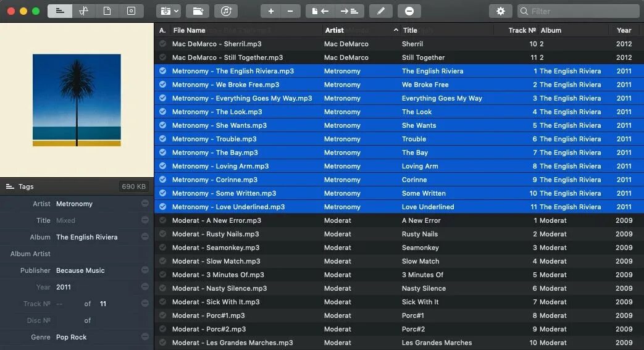Click the add from music library icon
644x350 pixels.
[226, 11]
